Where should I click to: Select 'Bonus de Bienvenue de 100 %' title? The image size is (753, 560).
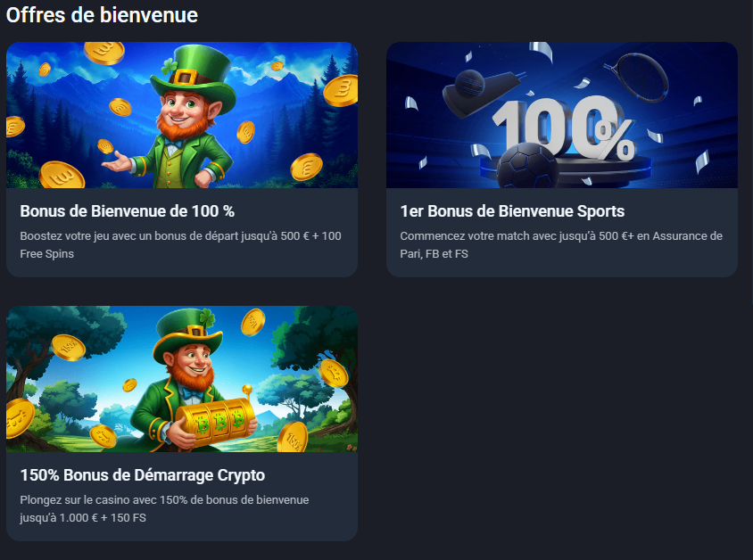(128, 211)
